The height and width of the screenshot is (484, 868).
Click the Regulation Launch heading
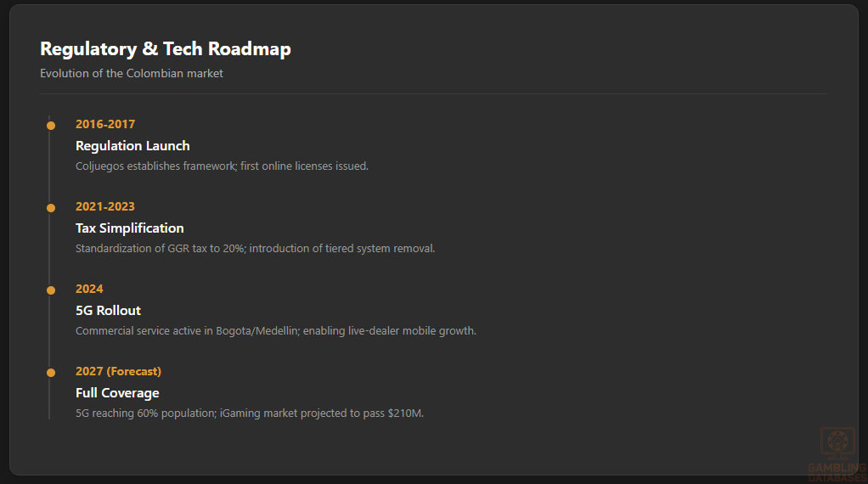coord(132,146)
